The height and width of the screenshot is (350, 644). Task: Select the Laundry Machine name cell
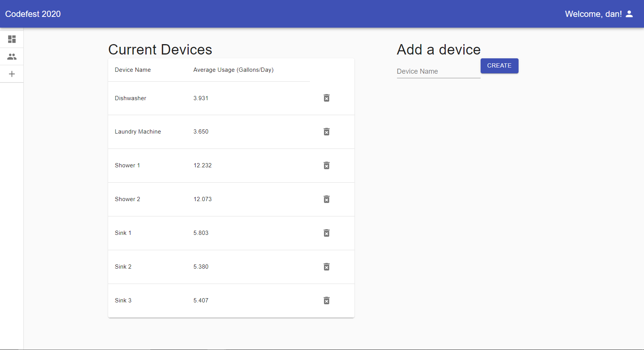(x=138, y=132)
